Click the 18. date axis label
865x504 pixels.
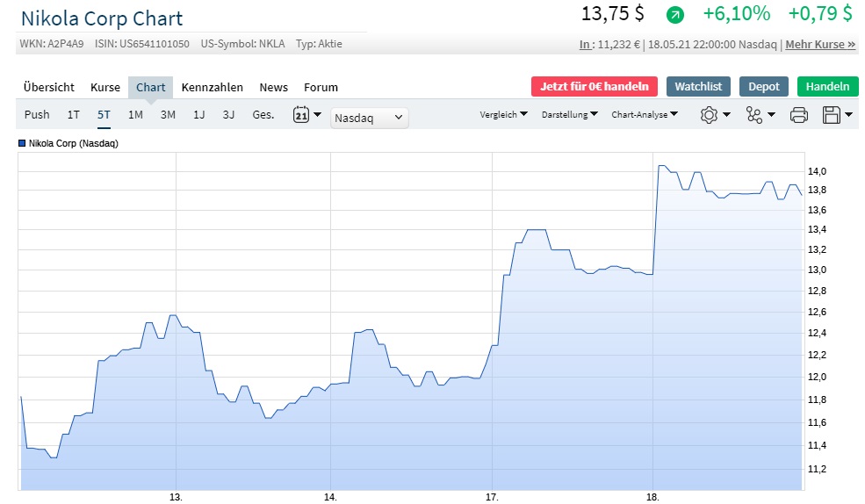click(x=652, y=497)
